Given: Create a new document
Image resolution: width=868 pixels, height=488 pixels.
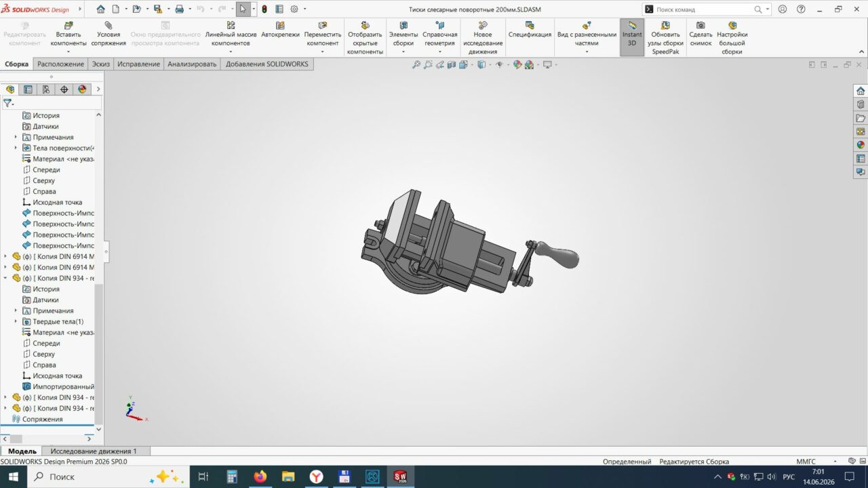Looking at the screenshot, I should pos(116,9).
